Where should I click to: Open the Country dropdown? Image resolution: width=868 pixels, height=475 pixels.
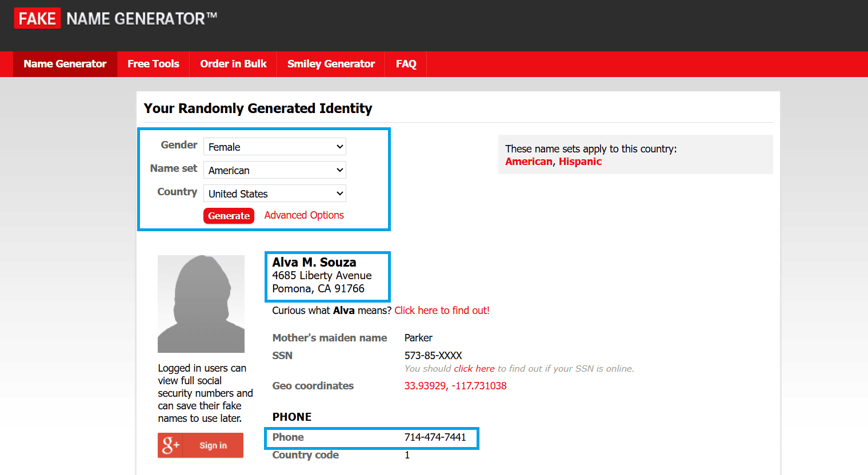coord(274,194)
